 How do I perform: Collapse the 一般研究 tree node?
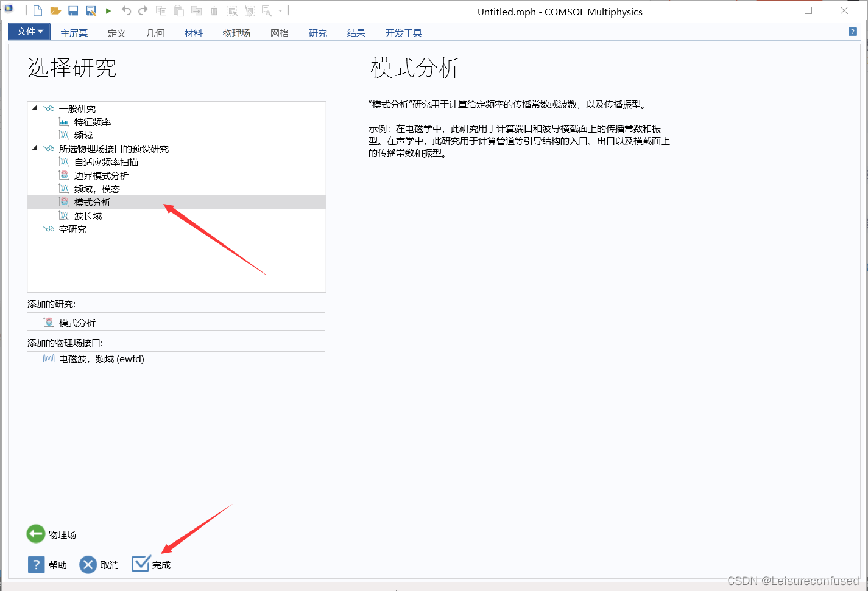coord(35,108)
